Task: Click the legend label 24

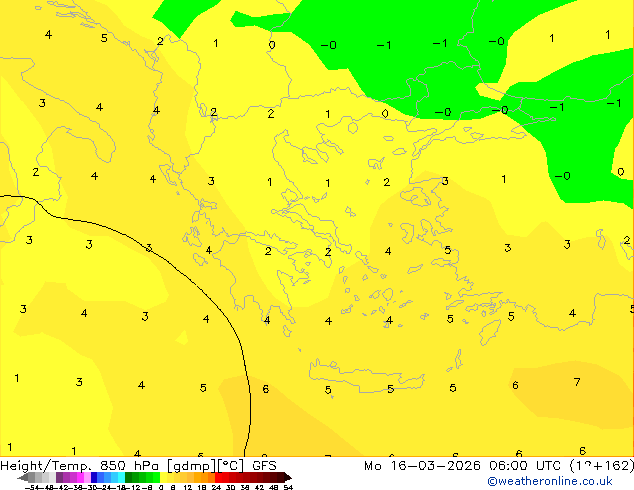Action: 216,487
